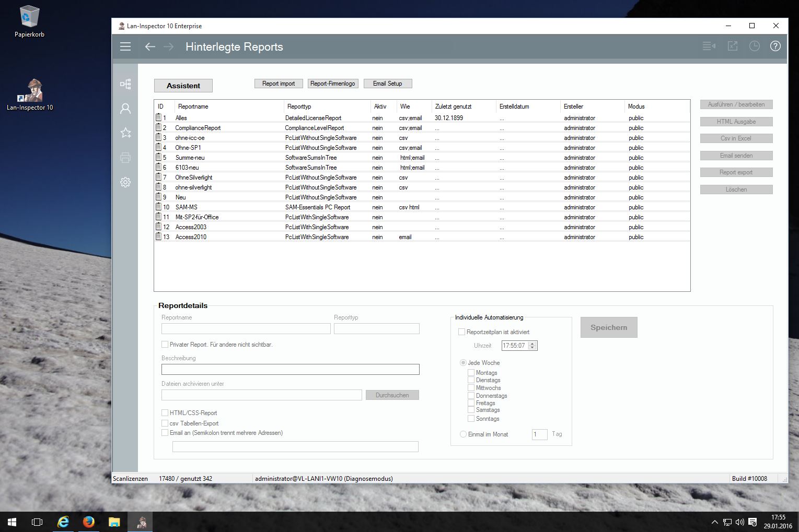Click the Assistent button
The height and width of the screenshot is (532, 799).
pyautogui.click(x=183, y=86)
